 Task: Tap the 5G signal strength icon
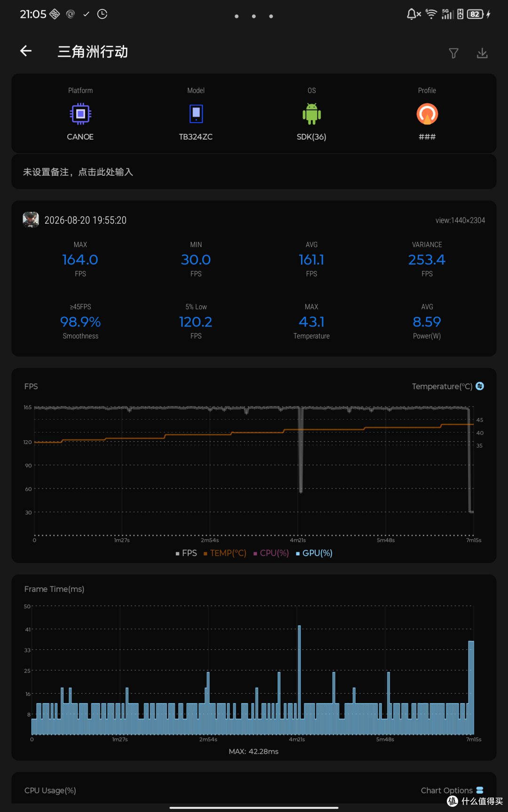447,14
